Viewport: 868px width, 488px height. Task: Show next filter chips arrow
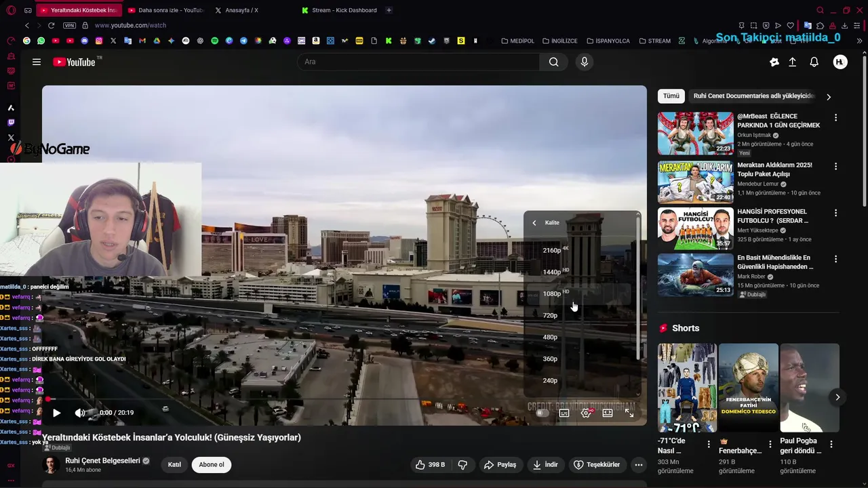pos(829,97)
